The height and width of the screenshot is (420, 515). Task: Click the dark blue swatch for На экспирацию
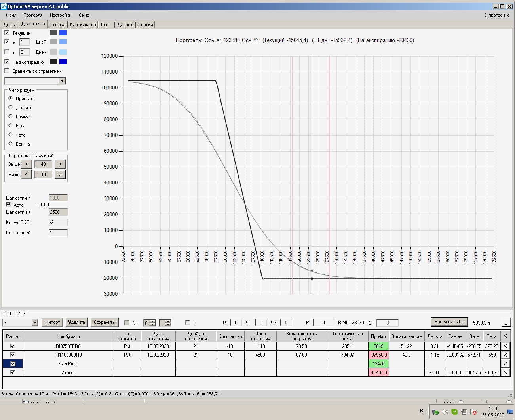click(x=63, y=61)
